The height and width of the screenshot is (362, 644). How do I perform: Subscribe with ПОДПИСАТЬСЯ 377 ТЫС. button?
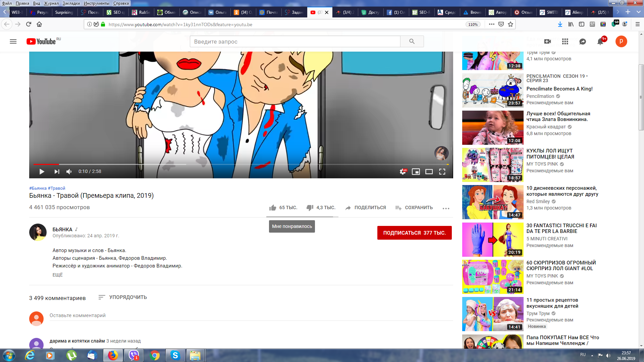click(415, 233)
